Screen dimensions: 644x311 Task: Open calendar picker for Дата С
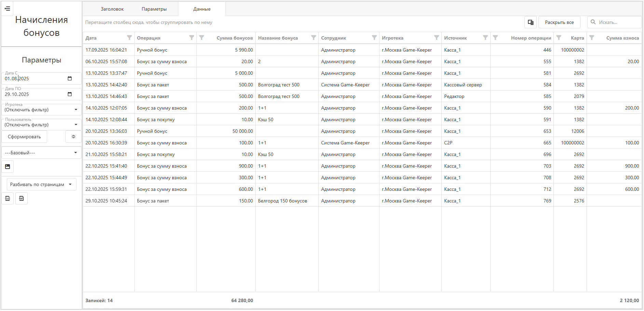[x=70, y=79]
